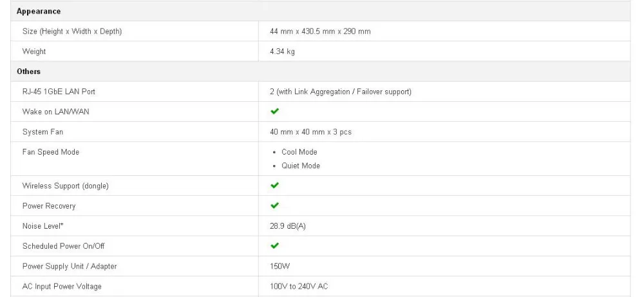Click the 100V to 240V AC value

[299, 286]
